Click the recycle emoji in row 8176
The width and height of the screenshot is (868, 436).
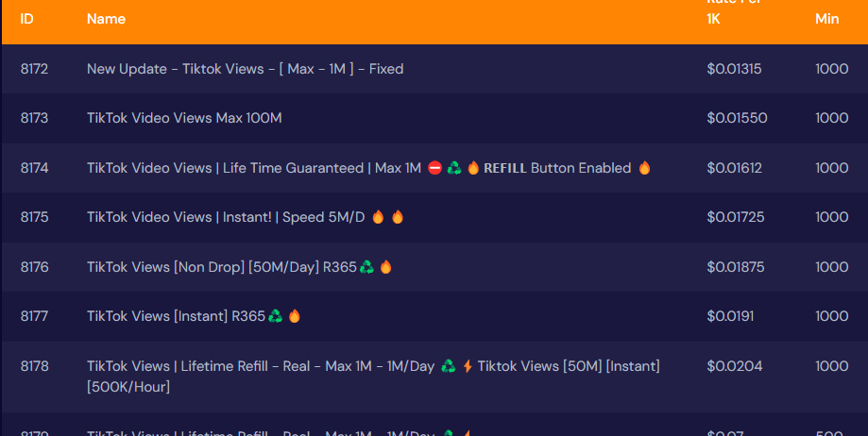click(366, 267)
